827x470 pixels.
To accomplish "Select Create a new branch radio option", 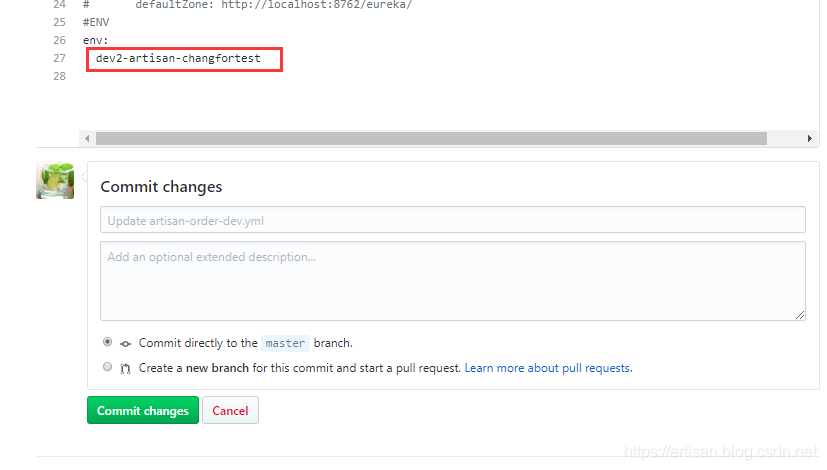I will pyautogui.click(x=108, y=367).
